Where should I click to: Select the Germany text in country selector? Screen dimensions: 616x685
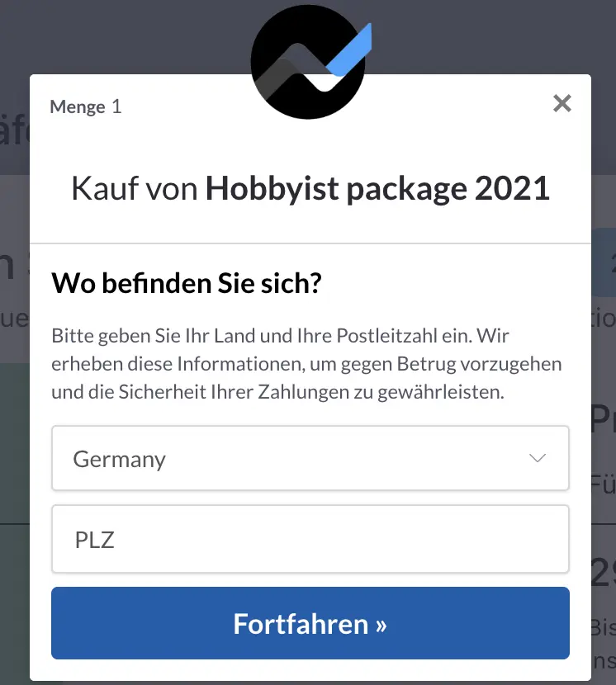pos(120,460)
